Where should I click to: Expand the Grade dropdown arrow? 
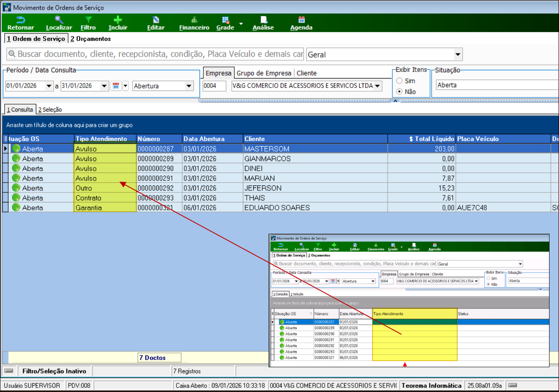click(x=241, y=24)
